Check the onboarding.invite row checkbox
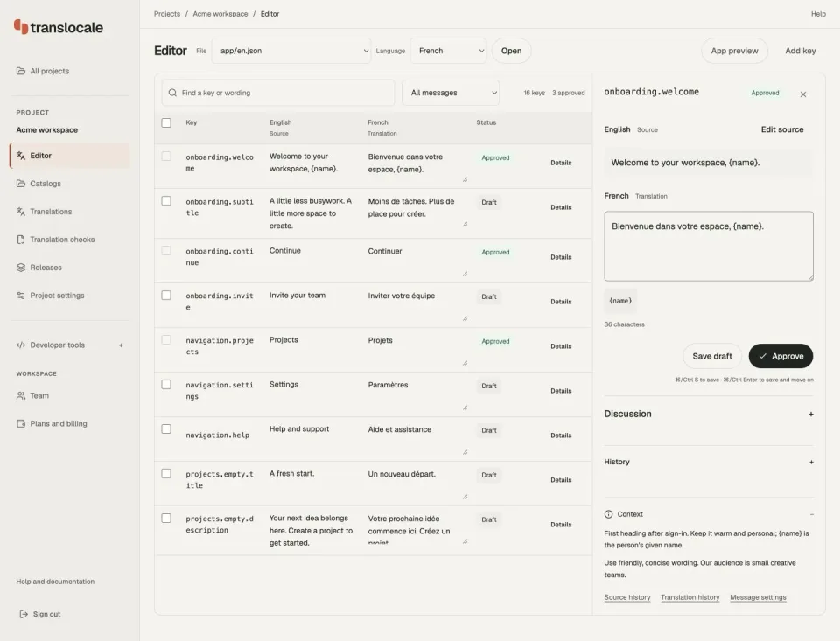 click(166, 295)
